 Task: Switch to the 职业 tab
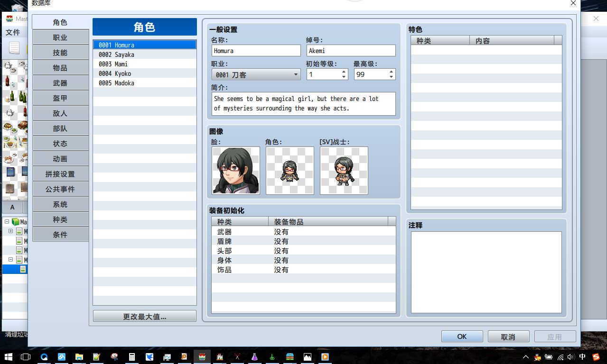coord(60,37)
